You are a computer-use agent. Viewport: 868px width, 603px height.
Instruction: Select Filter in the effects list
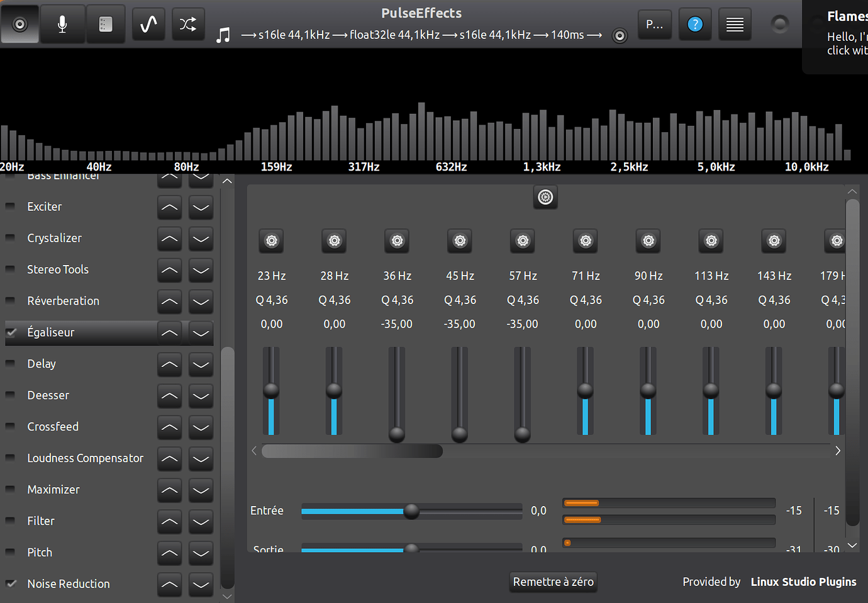[41, 521]
